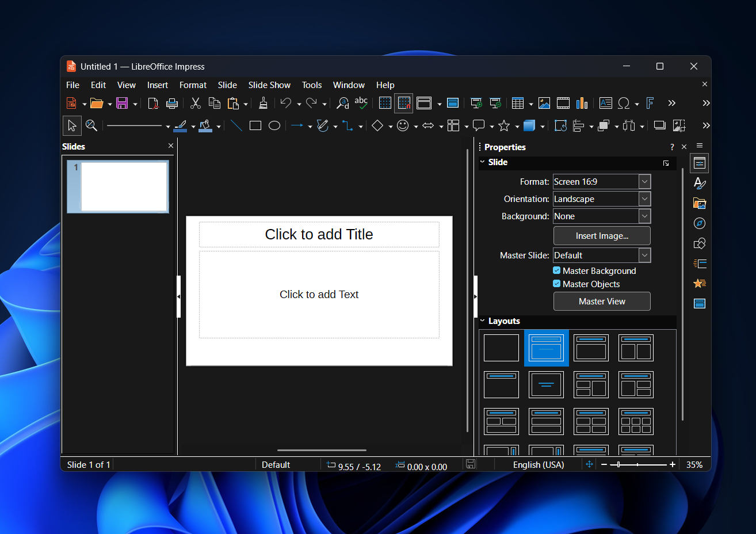Open the Navigator compass sidebar icon
The image size is (756, 534).
coord(700,223)
